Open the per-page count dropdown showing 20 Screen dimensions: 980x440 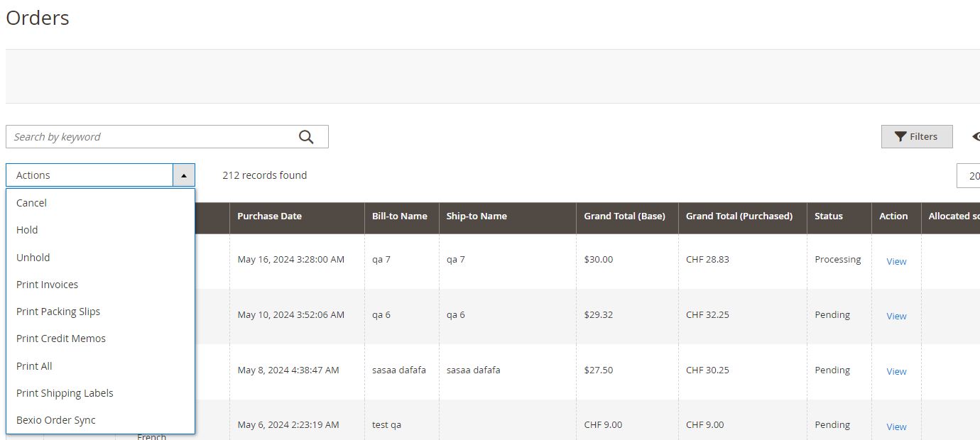pyautogui.click(x=970, y=176)
